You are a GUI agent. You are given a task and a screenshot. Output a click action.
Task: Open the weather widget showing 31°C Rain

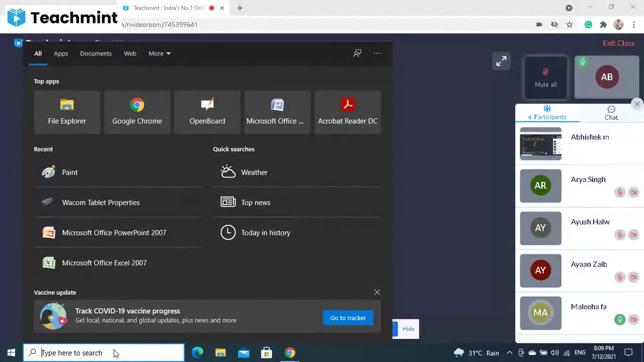[476, 353]
